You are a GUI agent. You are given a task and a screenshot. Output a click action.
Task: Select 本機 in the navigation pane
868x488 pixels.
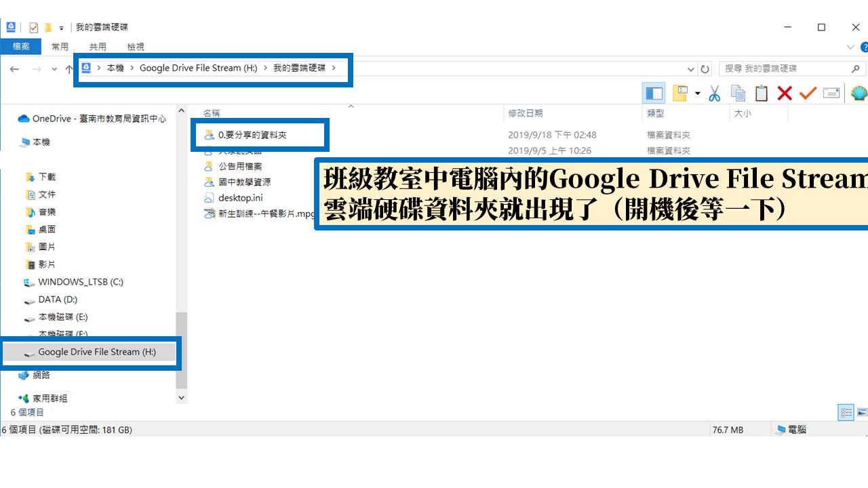35,142
